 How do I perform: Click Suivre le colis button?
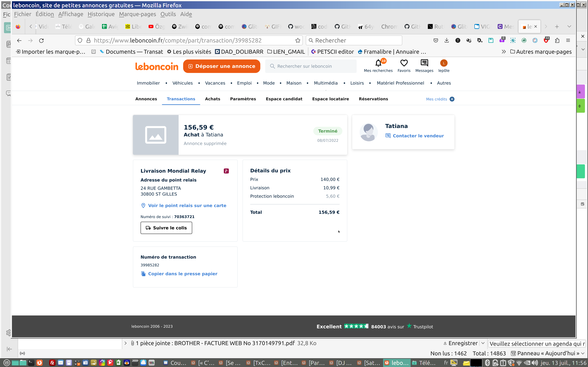pos(166,228)
